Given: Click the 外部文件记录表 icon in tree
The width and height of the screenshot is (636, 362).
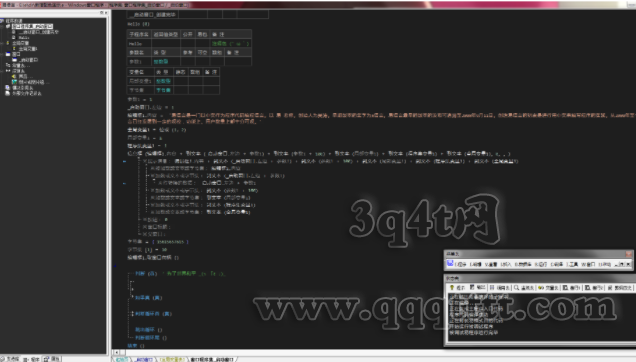Looking at the screenshot, I should (x=7, y=93).
